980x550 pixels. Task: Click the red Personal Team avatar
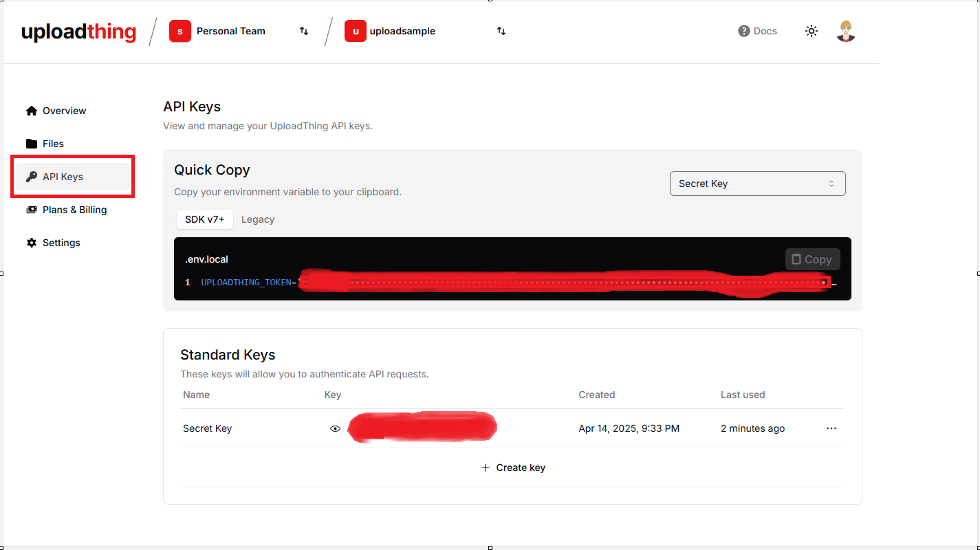coord(180,31)
